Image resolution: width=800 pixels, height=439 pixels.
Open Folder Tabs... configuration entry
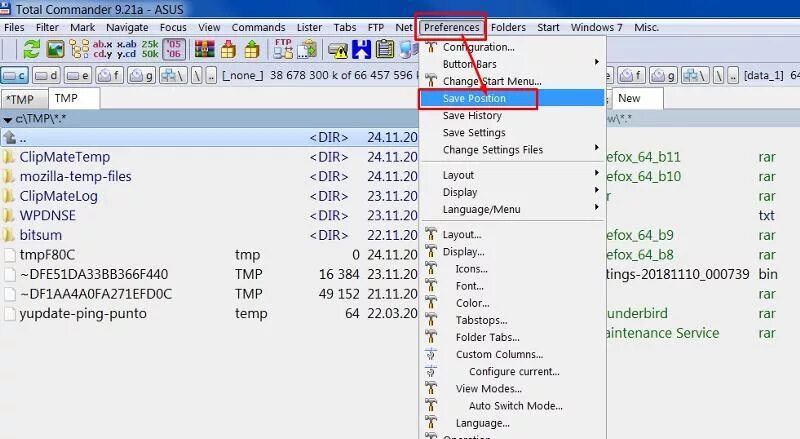[512, 337]
